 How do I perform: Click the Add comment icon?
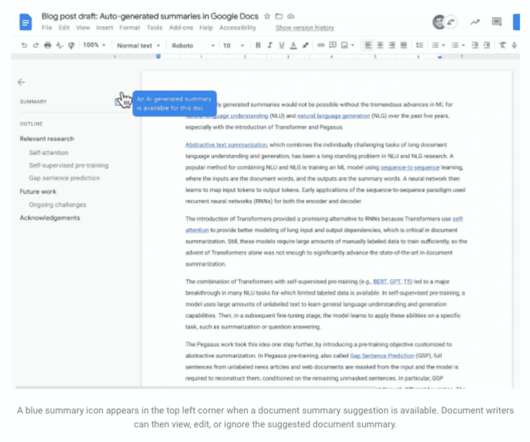(x=333, y=45)
